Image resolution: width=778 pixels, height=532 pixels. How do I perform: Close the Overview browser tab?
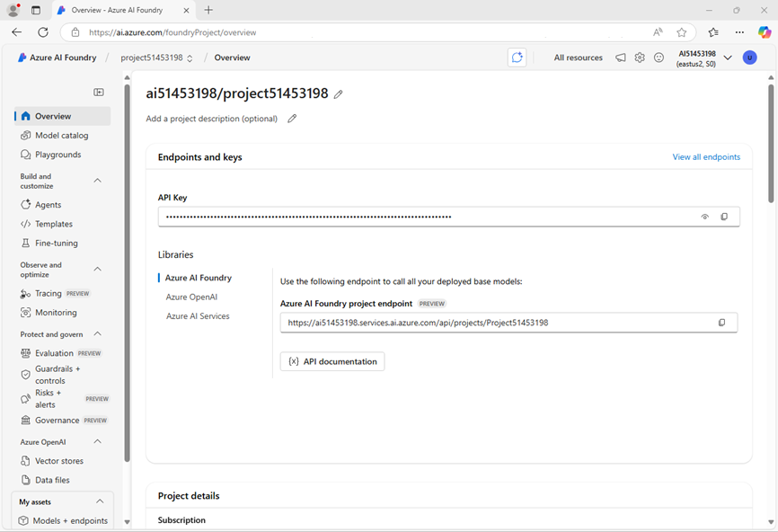[x=186, y=10]
